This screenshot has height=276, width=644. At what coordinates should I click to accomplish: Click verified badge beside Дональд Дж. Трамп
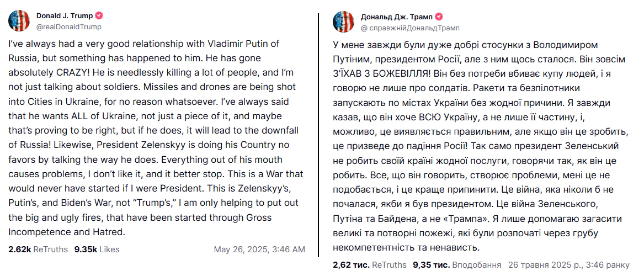[x=439, y=17]
